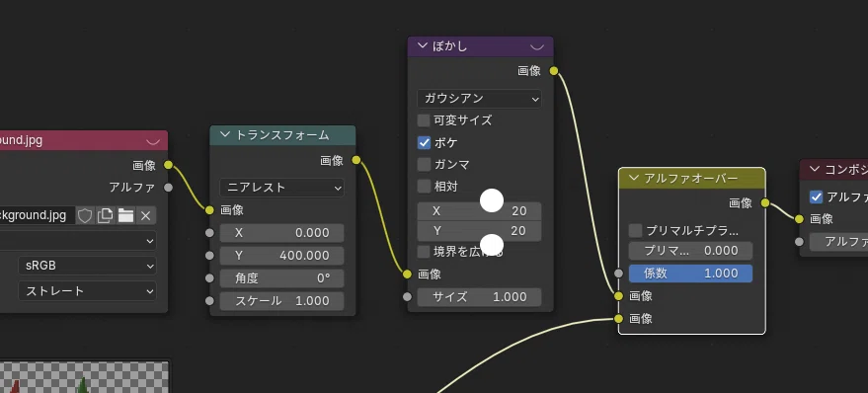Toggle アルファ checkbox in composite node
The image size is (868, 393).
(x=816, y=197)
